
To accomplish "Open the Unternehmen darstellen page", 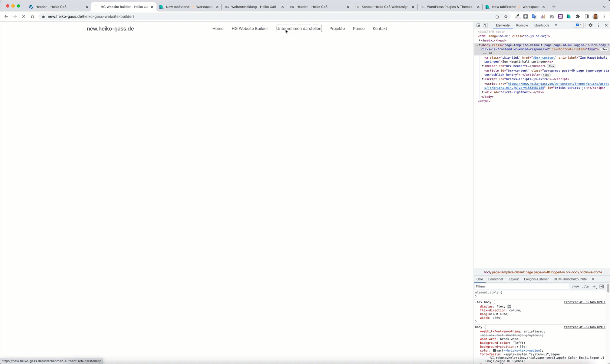I will pos(299,29).
